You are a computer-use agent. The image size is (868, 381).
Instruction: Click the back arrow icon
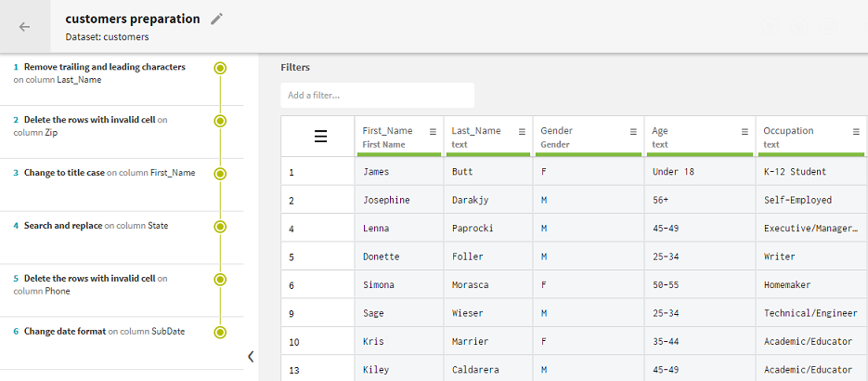click(x=25, y=27)
